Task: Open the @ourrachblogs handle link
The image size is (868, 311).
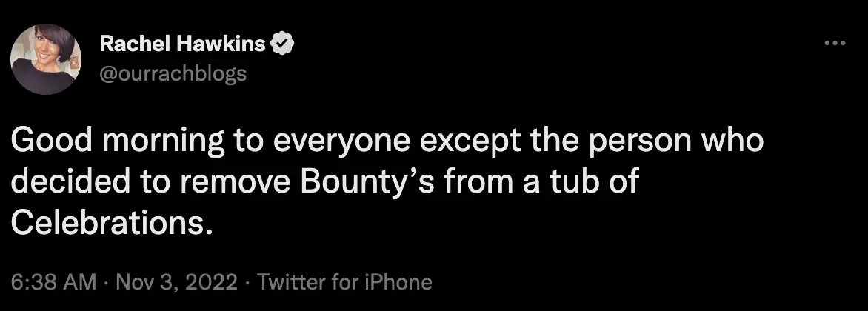Action: 172,74
